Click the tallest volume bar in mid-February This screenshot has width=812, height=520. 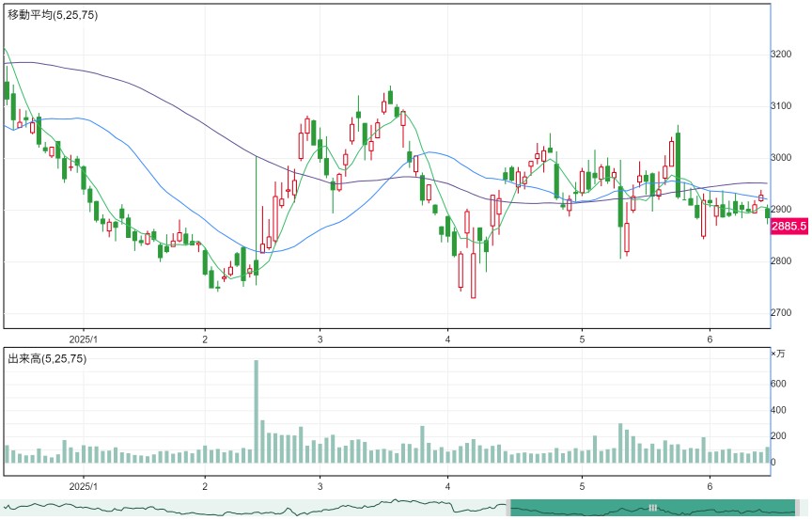click(x=256, y=411)
